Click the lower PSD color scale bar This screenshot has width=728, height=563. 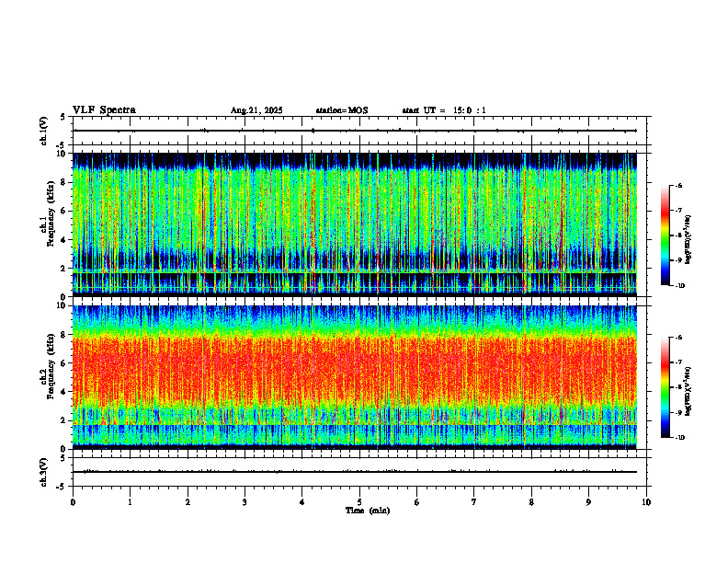(665, 387)
